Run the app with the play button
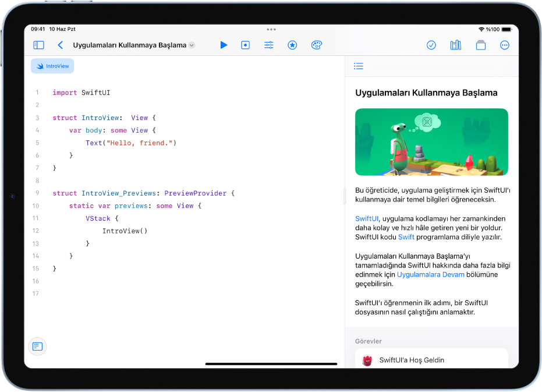 click(224, 45)
